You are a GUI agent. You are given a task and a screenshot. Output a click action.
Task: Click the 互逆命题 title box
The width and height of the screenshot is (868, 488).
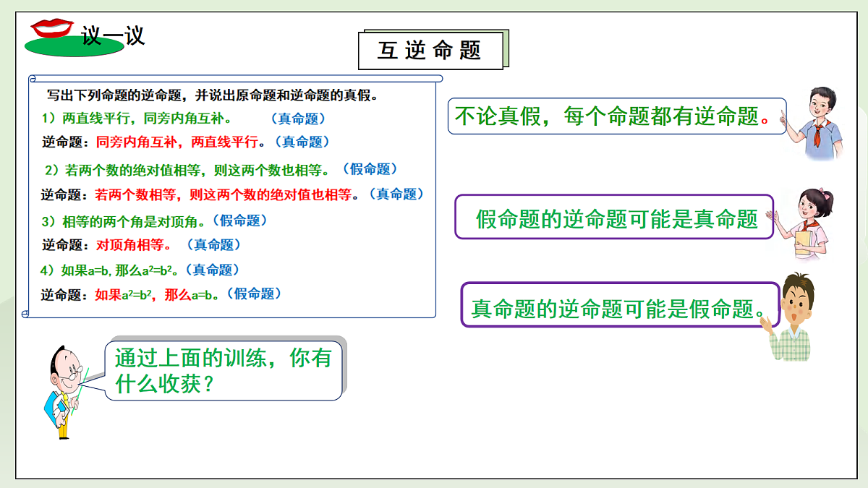(430, 51)
